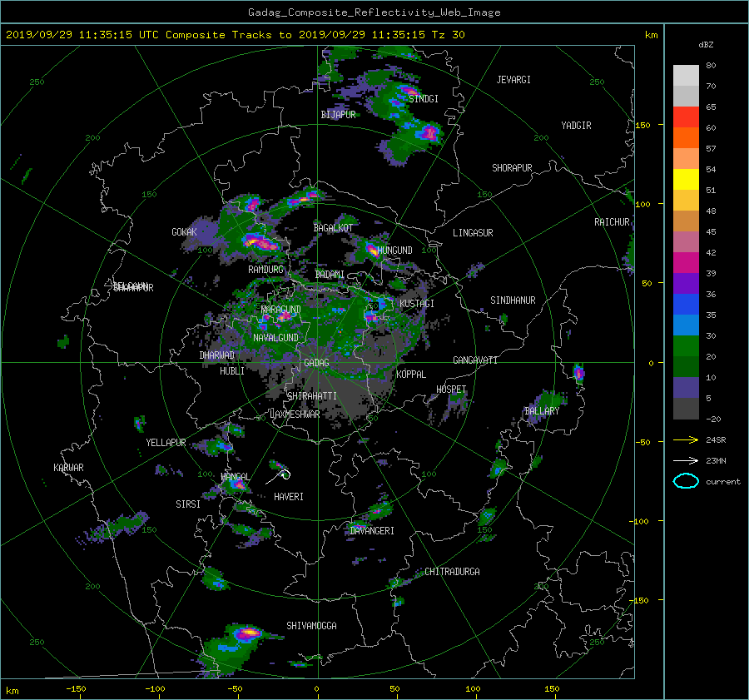Click the RAMDURG city label
The height and width of the screenshot is (700, 749).
coord(265,270)
